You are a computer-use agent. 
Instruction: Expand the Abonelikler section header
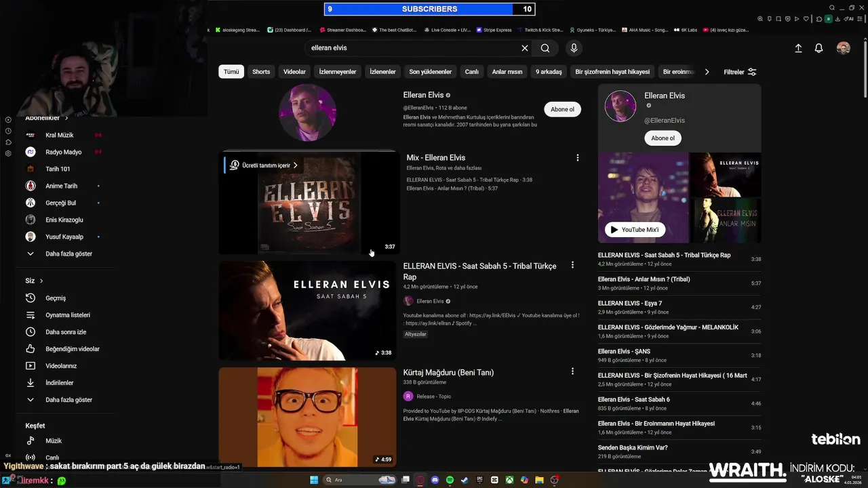pyautogui.click(x=47, y=118)
